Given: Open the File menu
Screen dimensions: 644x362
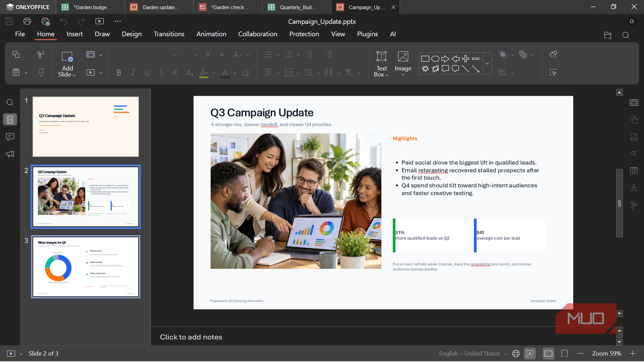Looking at the screenshot, I should pyautogui.click(x=20, y=34).
